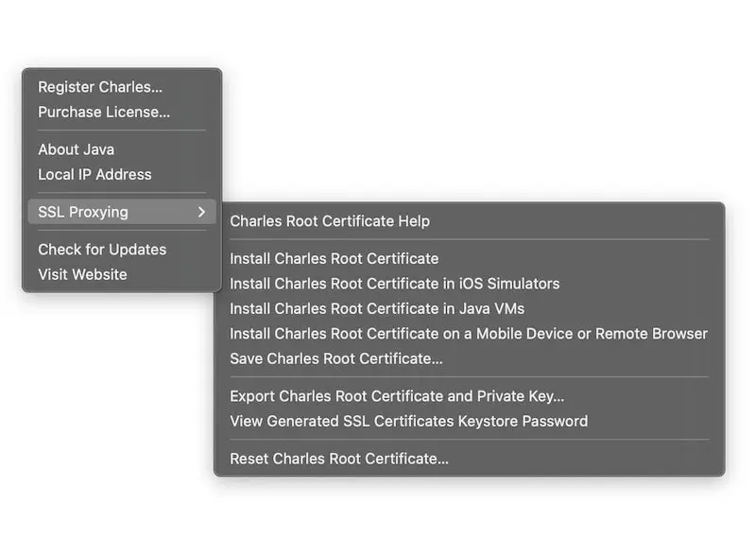Install Charles Root Certificate in Java VMs
The height and width of the screenshot is (557, 756).
[377, 308]
